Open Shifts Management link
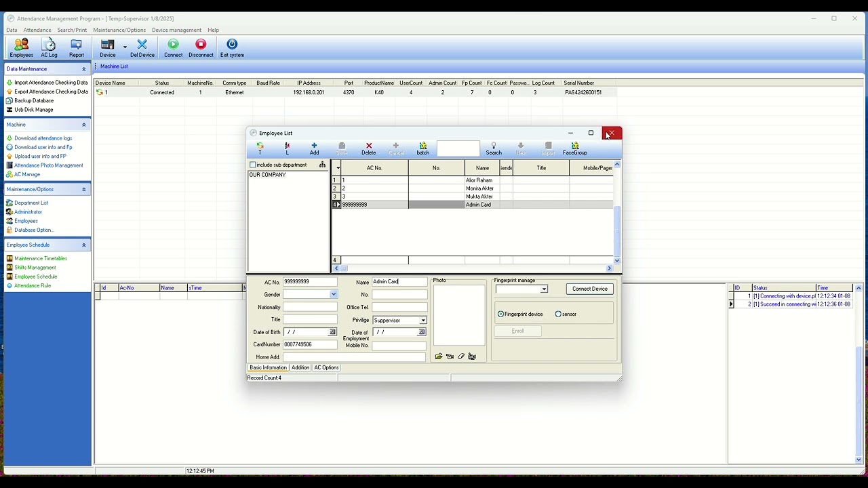Viewport: 868px width, 488px height. pyautogui.click(x=35, y=268)
